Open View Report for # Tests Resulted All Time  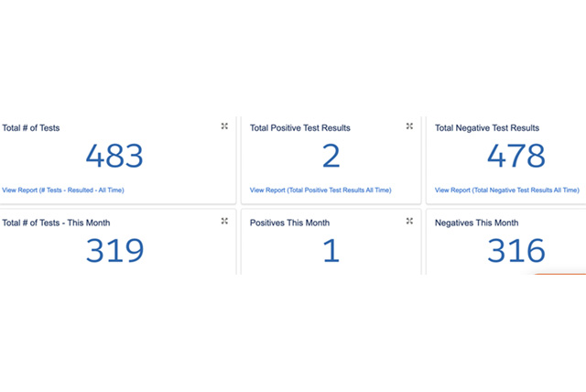(x=63, y=190)
